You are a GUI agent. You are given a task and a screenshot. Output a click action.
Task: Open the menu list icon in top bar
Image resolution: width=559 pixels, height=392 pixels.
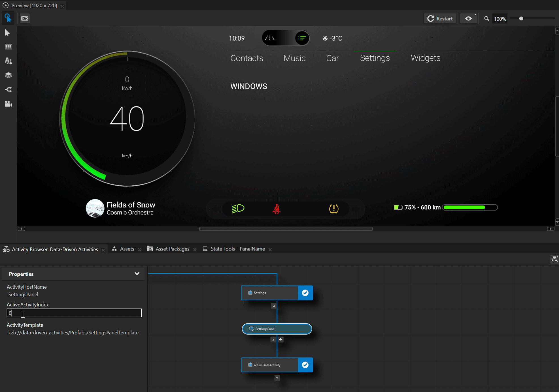click(x=302, y=38)
